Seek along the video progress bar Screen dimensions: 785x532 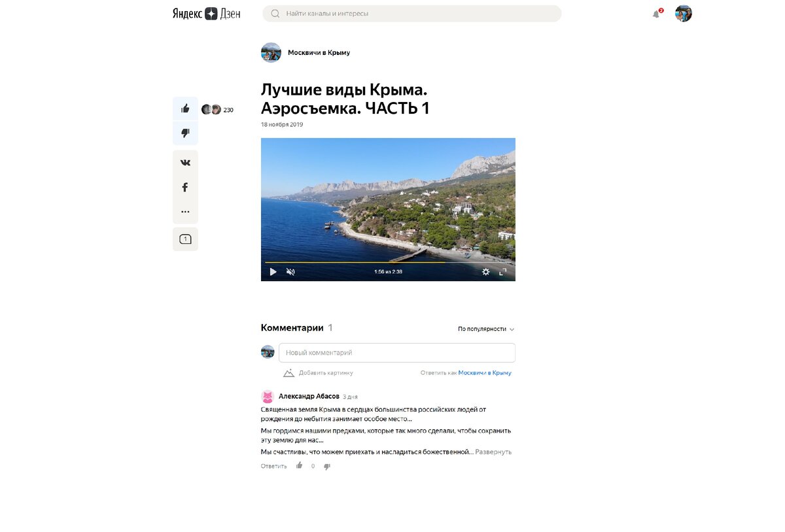[388, 263]
